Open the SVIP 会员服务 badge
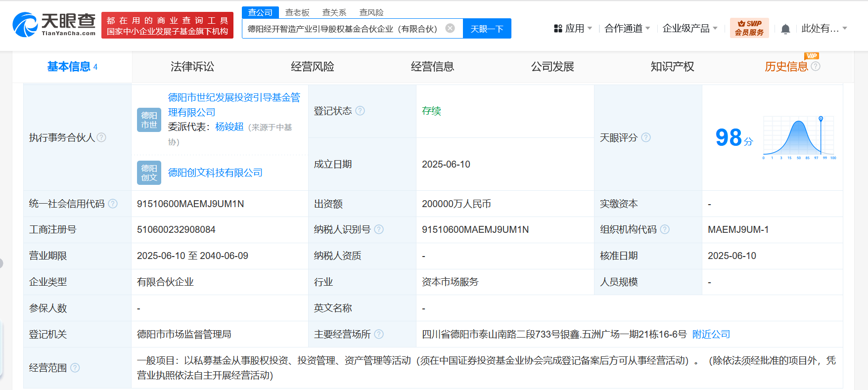This screenshot has width=868, height=390. [749, 28]
